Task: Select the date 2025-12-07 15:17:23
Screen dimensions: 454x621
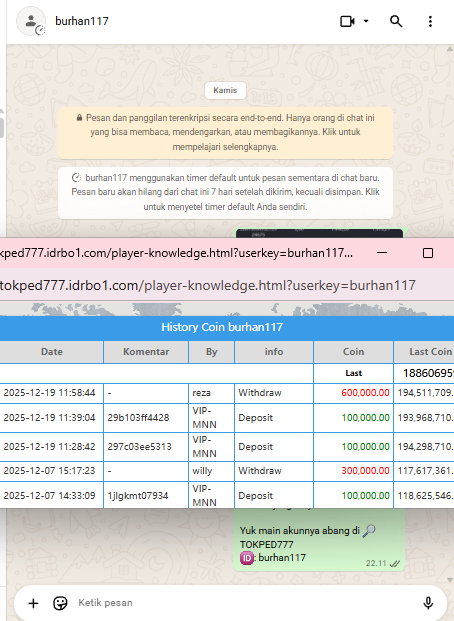Action: [x=50, y=471]
